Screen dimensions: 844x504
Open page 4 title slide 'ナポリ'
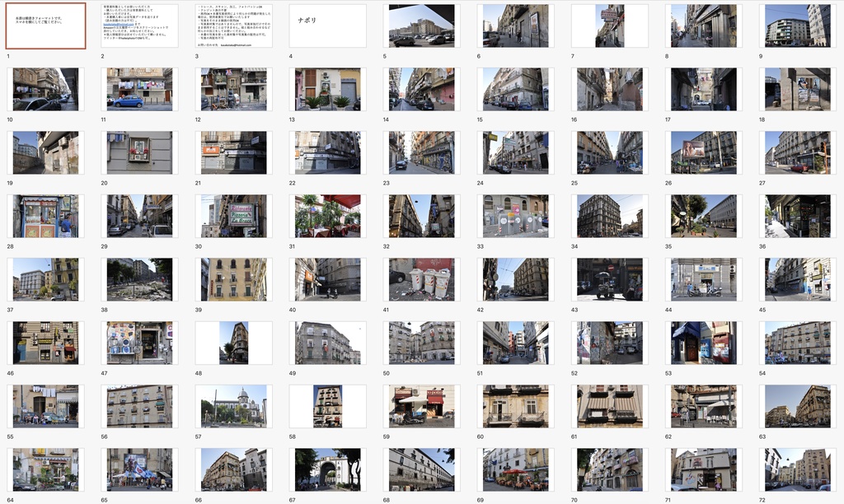click(x=328, y=26)
